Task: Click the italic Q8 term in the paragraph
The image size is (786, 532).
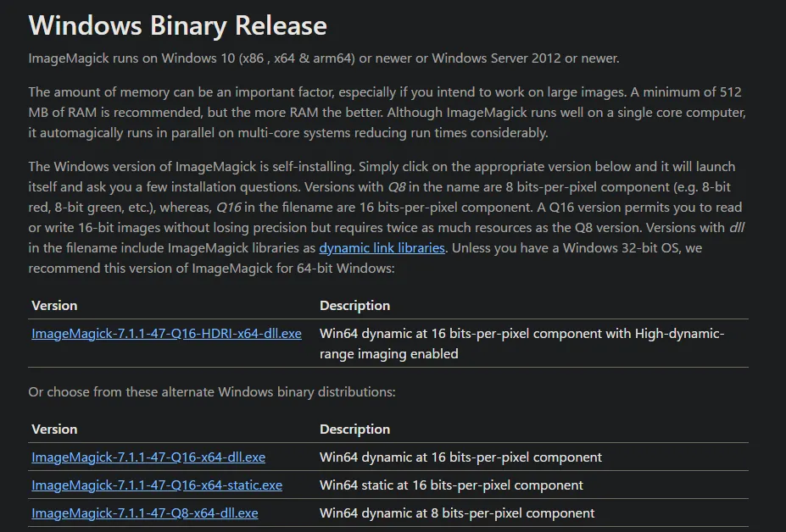Action: coord(399,187)
